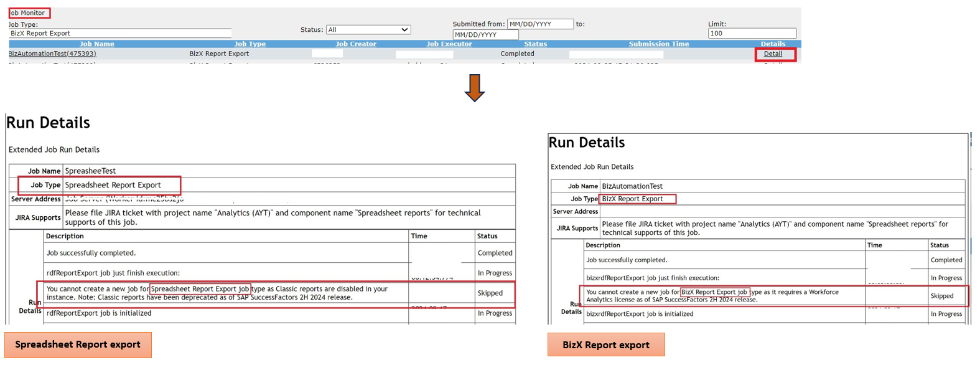Sort by the Job Name column header
Image resolution: width=980 pixels, height=380 pixels.
pos(97,44)
